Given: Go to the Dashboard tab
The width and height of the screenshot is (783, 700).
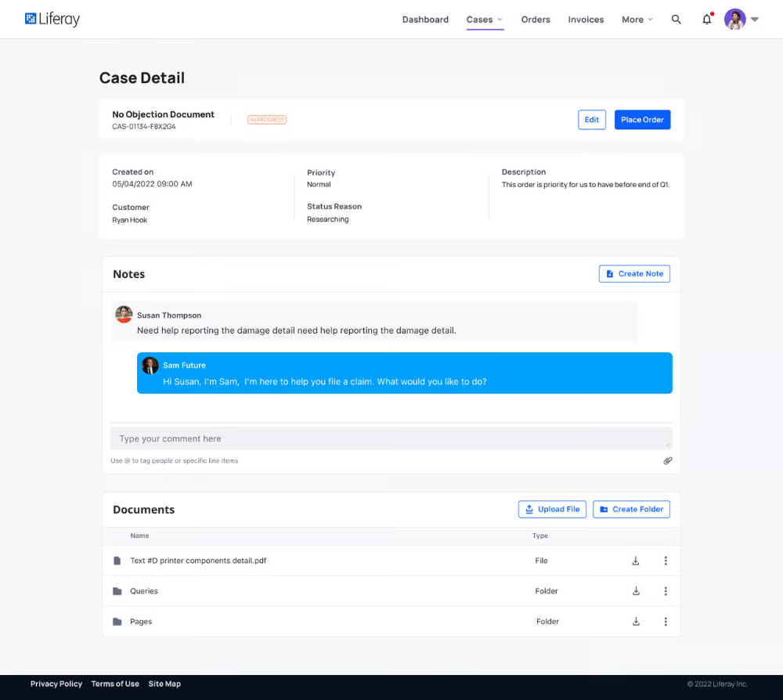Looking at the screenshot, I should coord(425,20).
